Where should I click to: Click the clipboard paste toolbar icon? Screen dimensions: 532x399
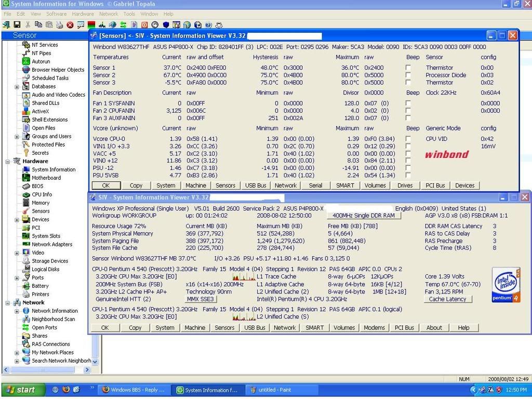(49, 25)
